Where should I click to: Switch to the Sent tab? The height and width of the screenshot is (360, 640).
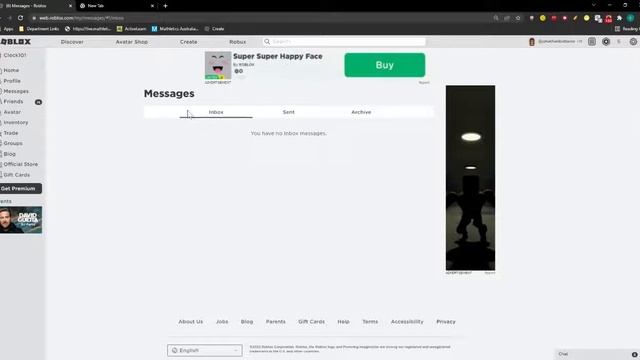click(x=289, y=112)
